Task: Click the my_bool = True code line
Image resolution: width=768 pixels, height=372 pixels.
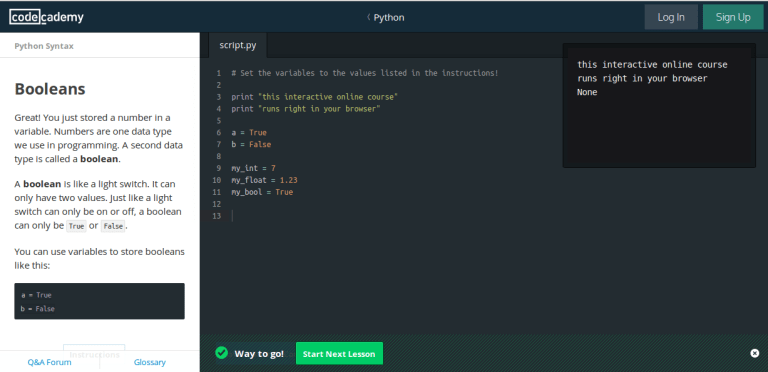Action: click(262, 192)
